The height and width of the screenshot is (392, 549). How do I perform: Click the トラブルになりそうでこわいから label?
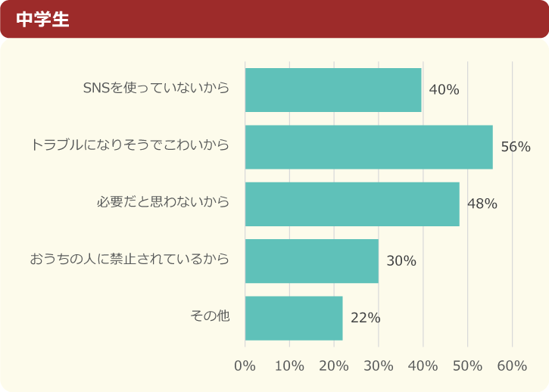[x=129, y=145]
